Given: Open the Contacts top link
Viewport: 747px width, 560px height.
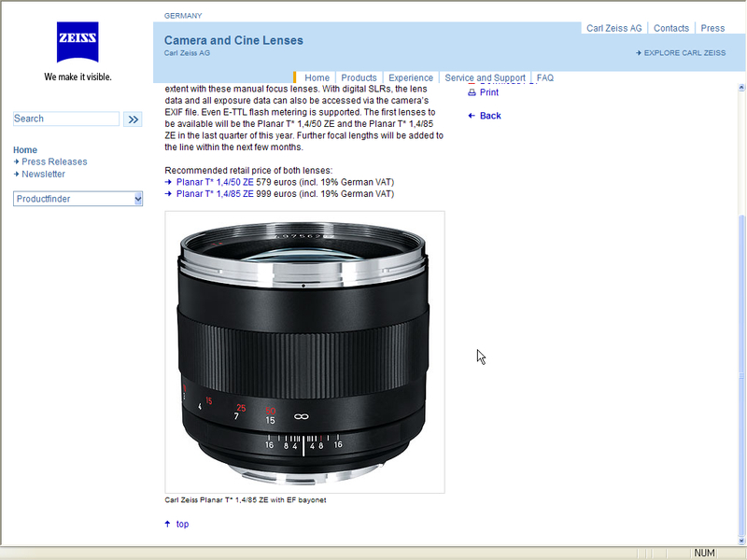Looking at the screenshot, I should coord(671,28).
